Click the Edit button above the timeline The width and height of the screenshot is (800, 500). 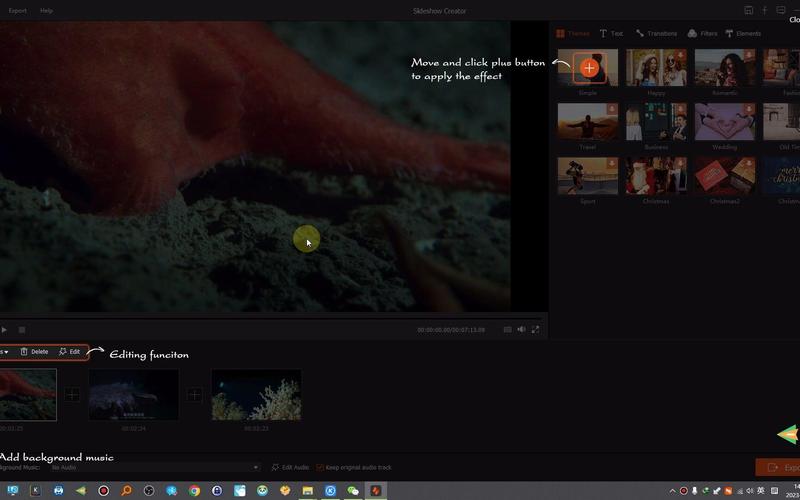tap(69, 352)
